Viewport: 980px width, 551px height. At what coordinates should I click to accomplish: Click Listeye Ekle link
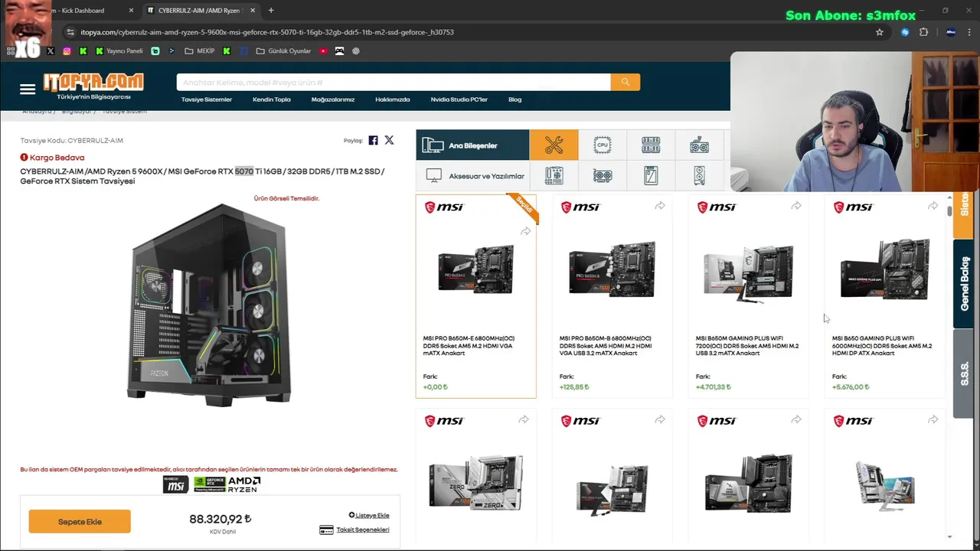(x=369, y=515)
